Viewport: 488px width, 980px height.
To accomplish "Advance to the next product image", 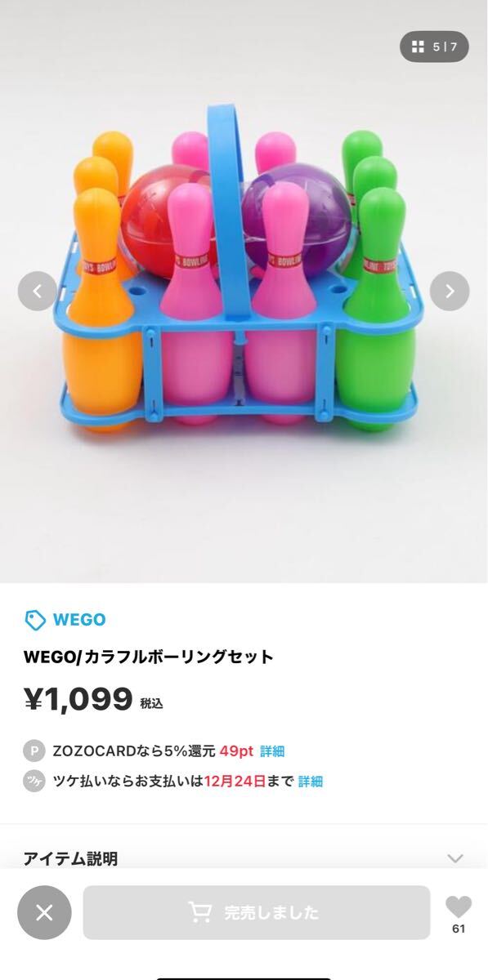I will 450,291.
